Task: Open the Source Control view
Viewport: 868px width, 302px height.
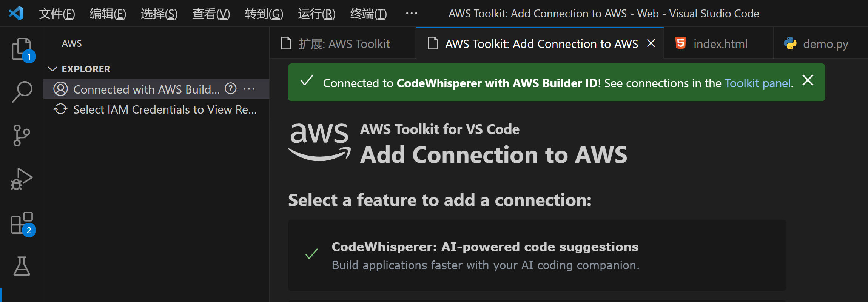Action: pos(22,136)
